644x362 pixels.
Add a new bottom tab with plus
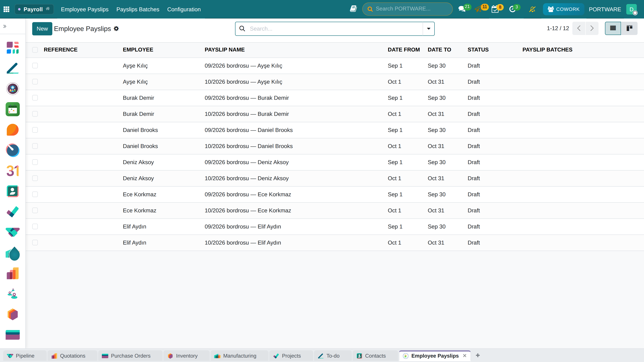(478, 356)
